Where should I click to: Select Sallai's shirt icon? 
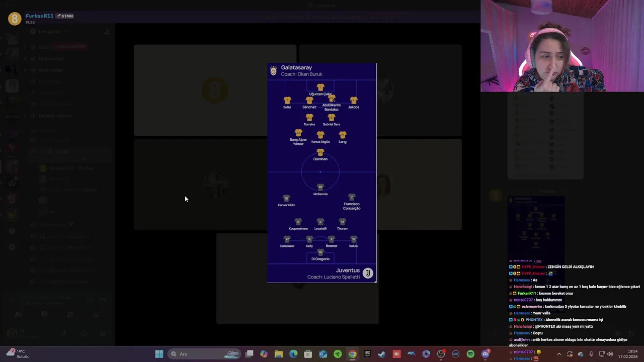tap(287, 100)
